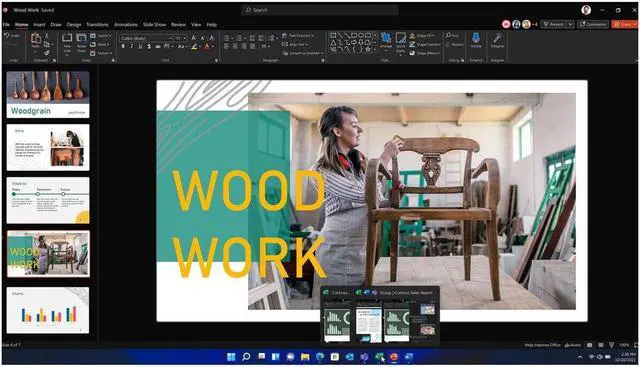640x367 pixels.
Task: Click the Teams icon on the taskbar
Action: pos(364,357)
